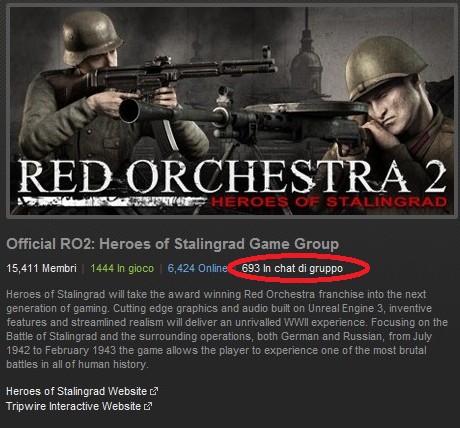Click external-link icon beside Heroes of Stalingrad Website
The width and height of the screenshot is (460, 428).
pos(154,391)
